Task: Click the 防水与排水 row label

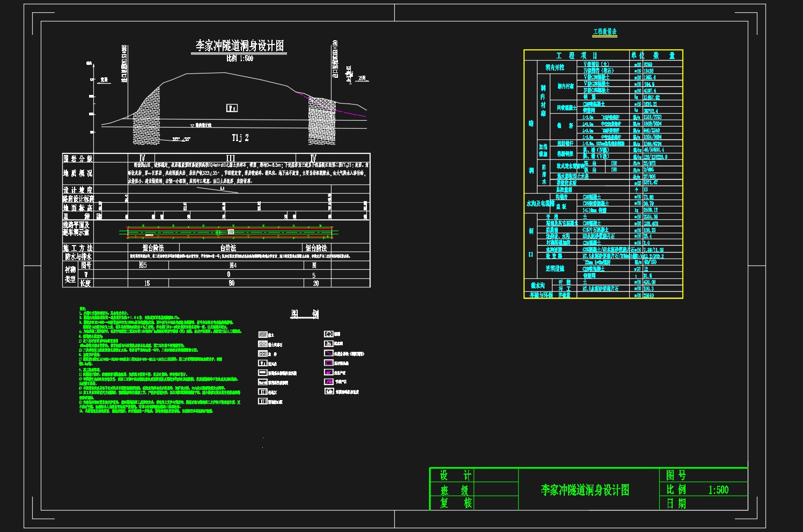Action: point(78,257)
